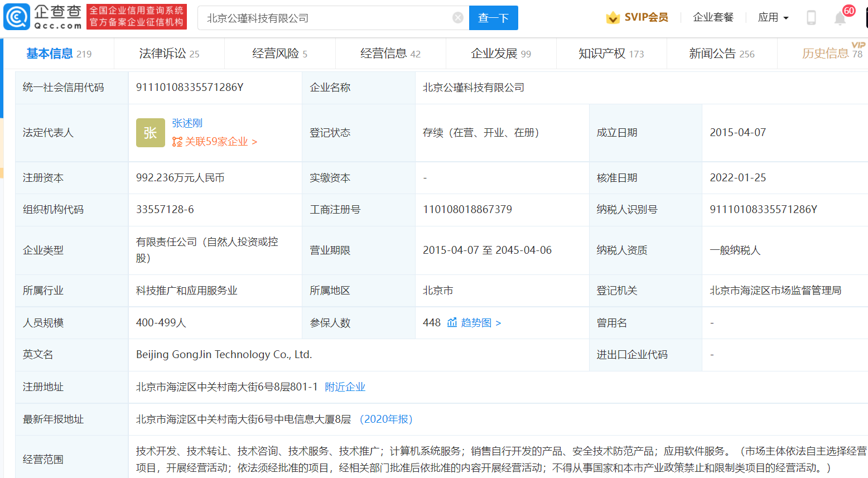Click the related-enterprises network icon
The height and width of the screenshot is (478, 868).
tap(177, 142)
